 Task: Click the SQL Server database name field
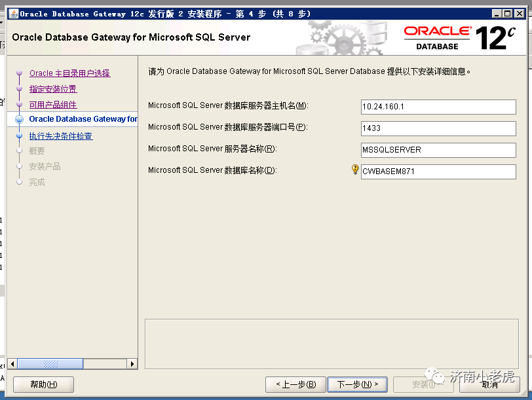(x=438, y=172)
